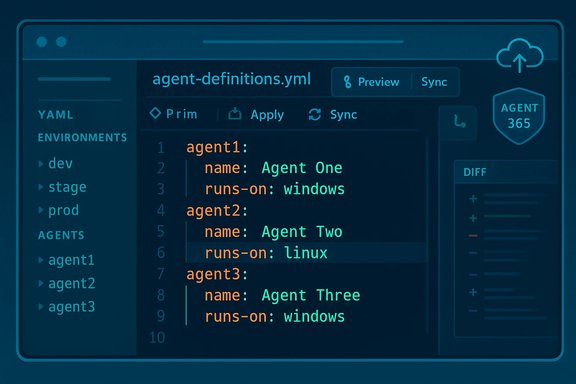Click windows value on line 9
576x384 pixels.
point(314,317)
